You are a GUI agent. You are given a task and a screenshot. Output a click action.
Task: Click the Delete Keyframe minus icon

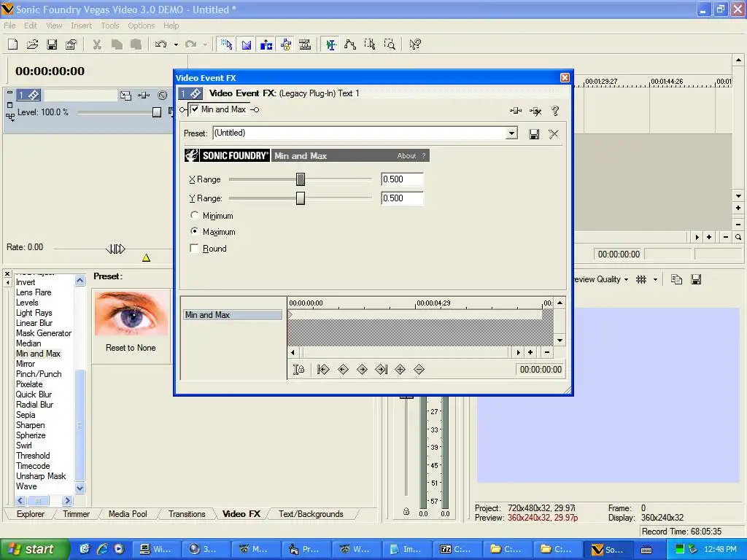419,370
